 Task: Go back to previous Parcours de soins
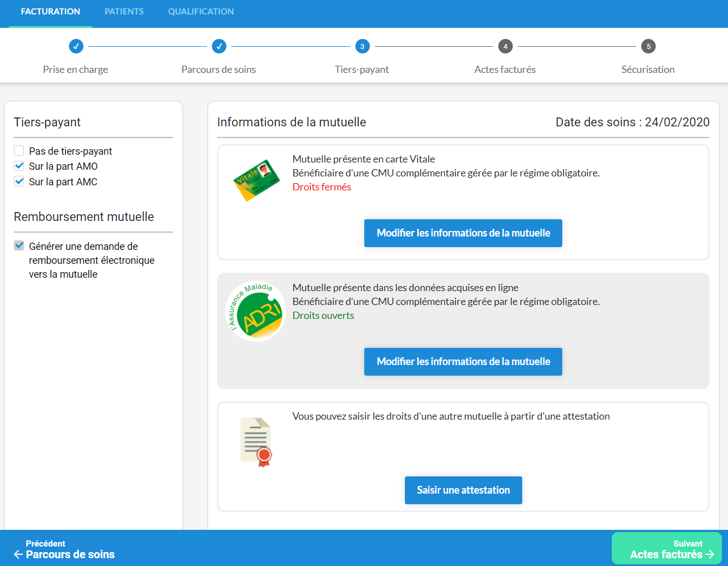pyautogui.click(x=65, y=549)
